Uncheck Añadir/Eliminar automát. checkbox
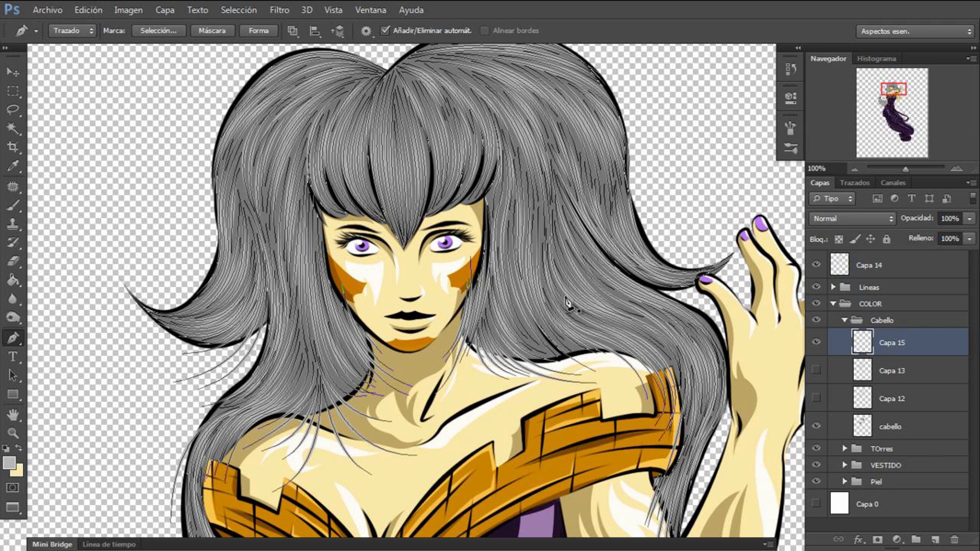Screen dimensions: 980x551 [385, 31]
